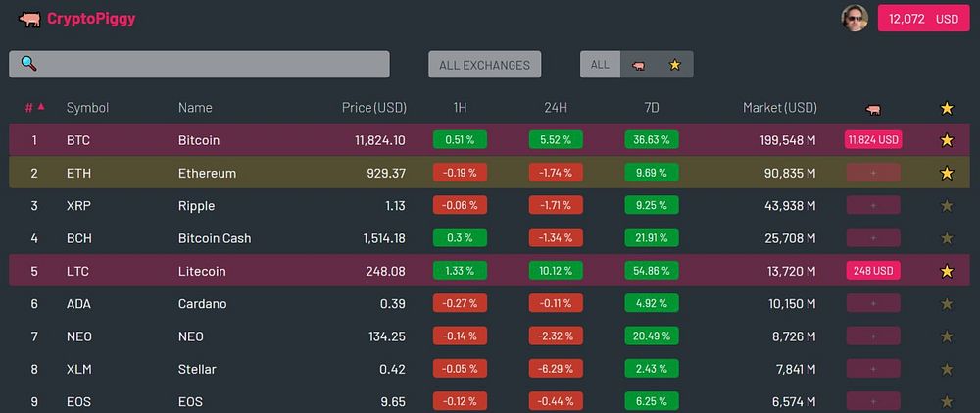Click the sort arrow beside # column

click(41, 107)
